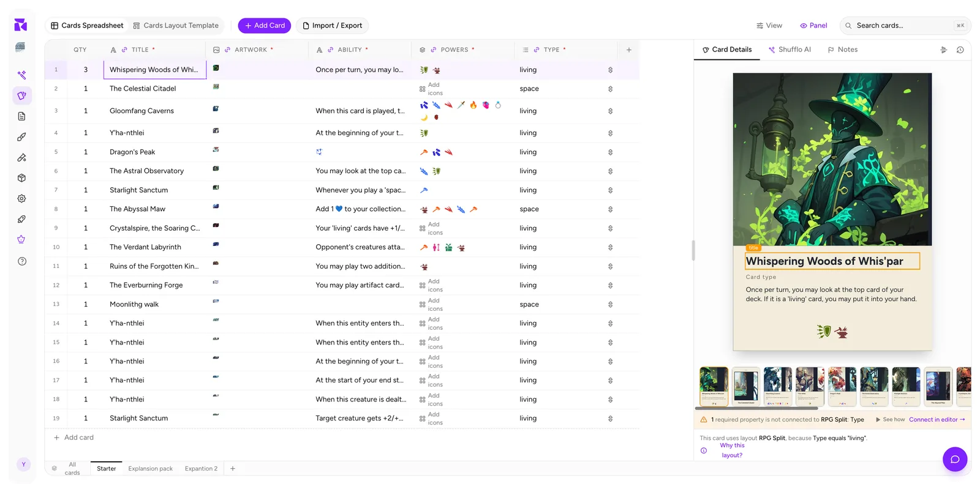Screen dimensions: 980x484
Task: Select the Whispering Woods card thumbnail
Action: [714, 387]
